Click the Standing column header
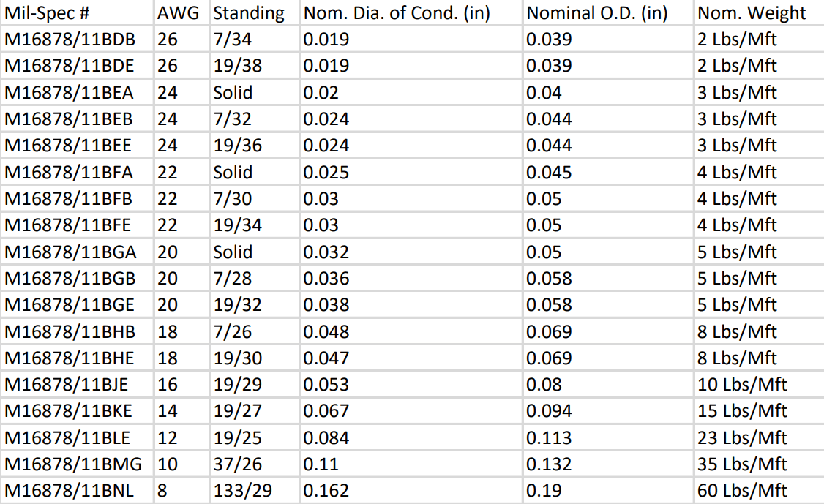Image resolution: width=824 pixels, height=504 pixels. (255, 12)
